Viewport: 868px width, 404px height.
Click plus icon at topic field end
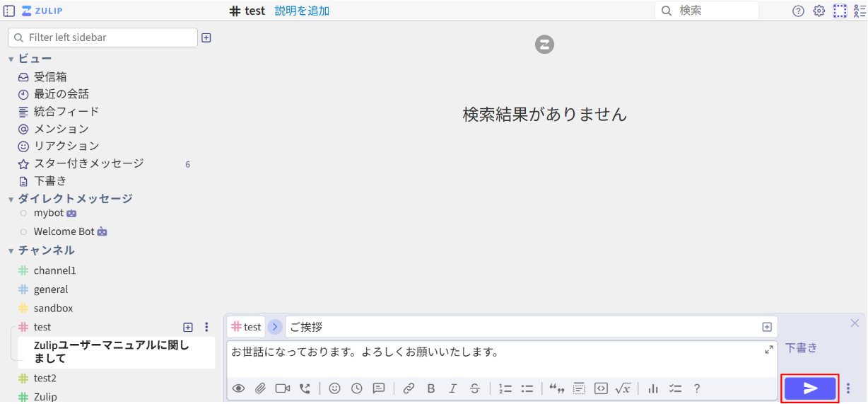click(767, 327)
